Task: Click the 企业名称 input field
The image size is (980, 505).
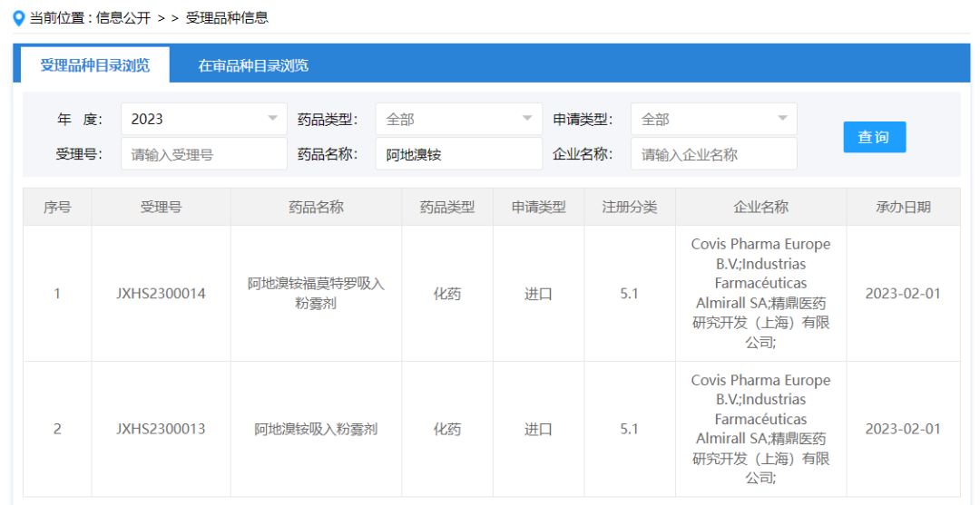Action: [713, 154]
